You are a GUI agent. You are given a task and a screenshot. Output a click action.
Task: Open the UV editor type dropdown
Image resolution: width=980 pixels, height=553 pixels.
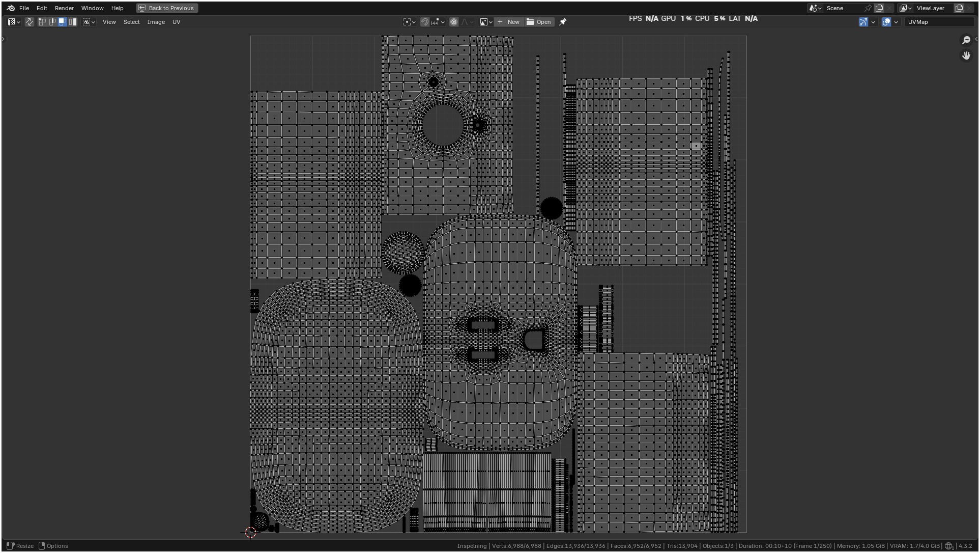(14, 22)
